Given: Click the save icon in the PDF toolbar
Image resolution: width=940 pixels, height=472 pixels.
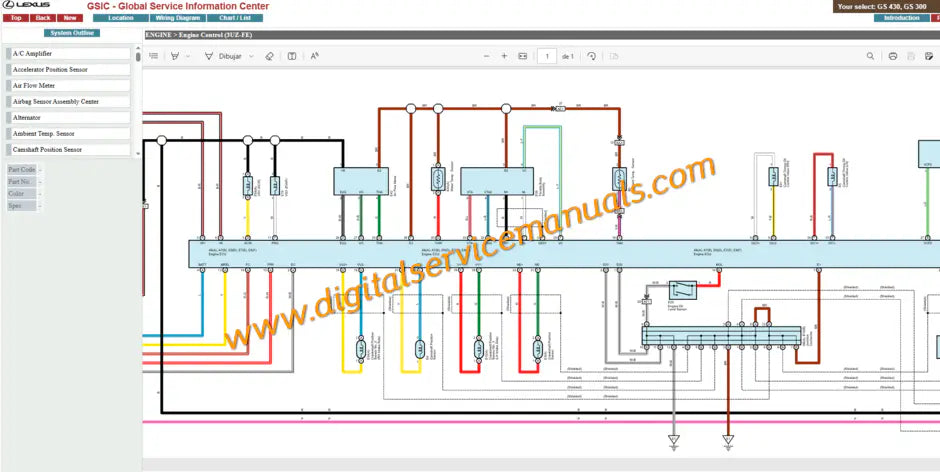Looking at the screenshot, I should click(x=911, y=56).
